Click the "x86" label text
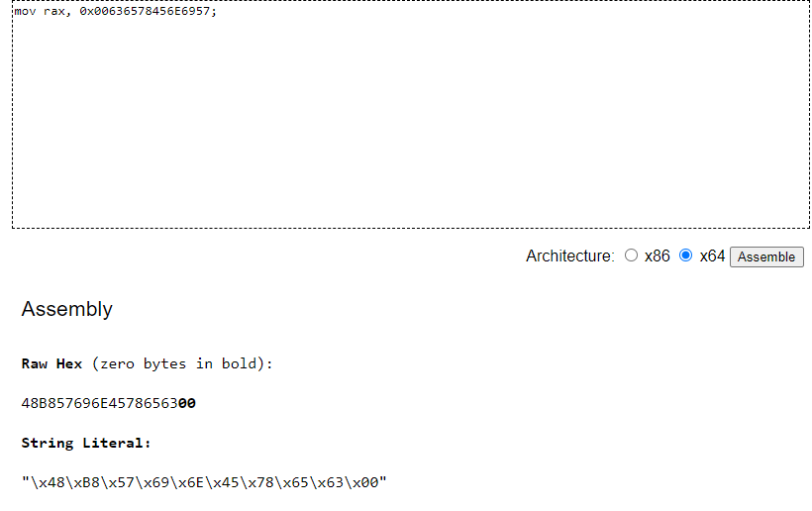Image resolution: width=812 pixels, height=511 pixels. [657, 255]
